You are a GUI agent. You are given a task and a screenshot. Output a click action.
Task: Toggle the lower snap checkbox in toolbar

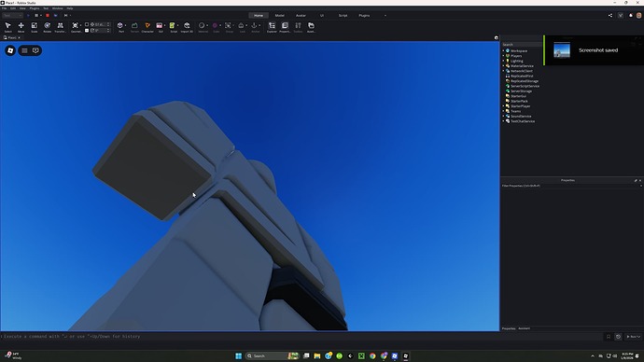pyautogui.click(x=87, y=31)
